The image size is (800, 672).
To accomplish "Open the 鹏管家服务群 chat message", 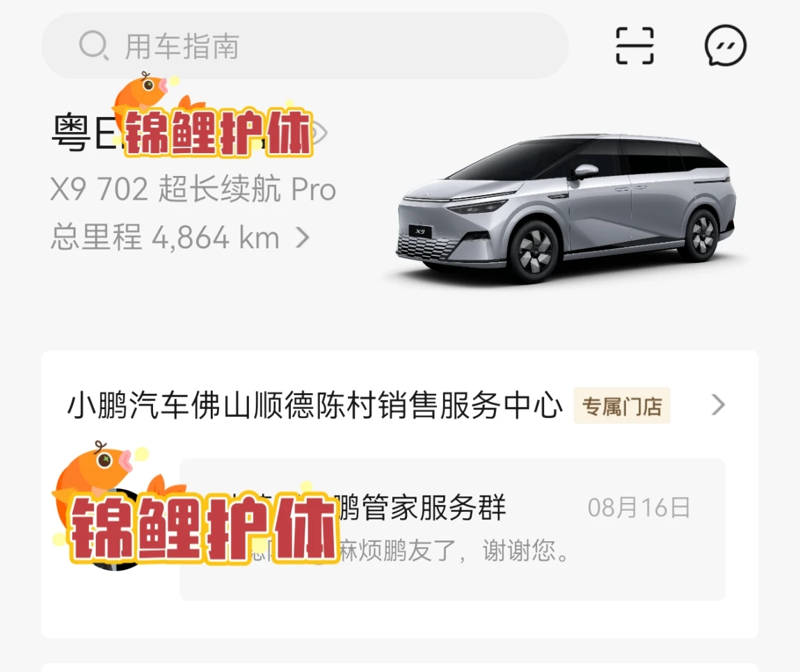I will [452, 529].
